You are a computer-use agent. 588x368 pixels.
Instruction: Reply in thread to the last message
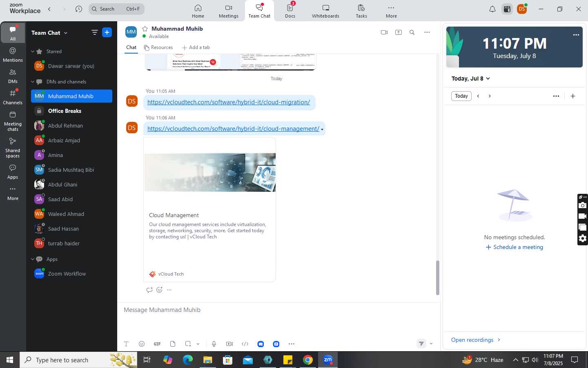(149, 290)
